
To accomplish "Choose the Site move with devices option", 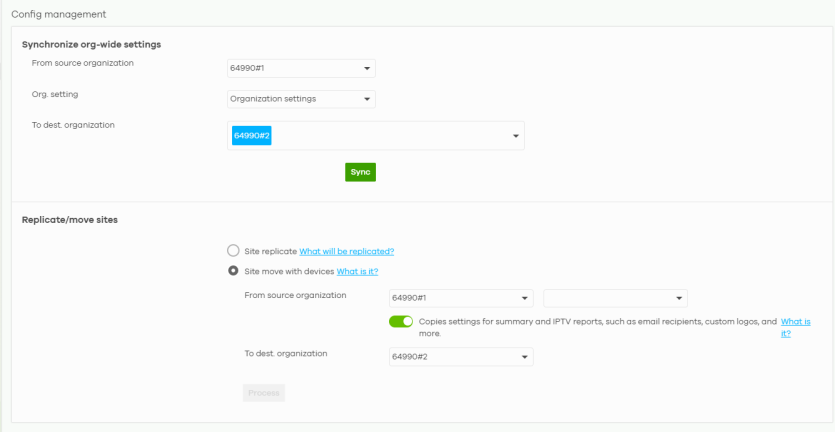I will click(x=233, y=271).
